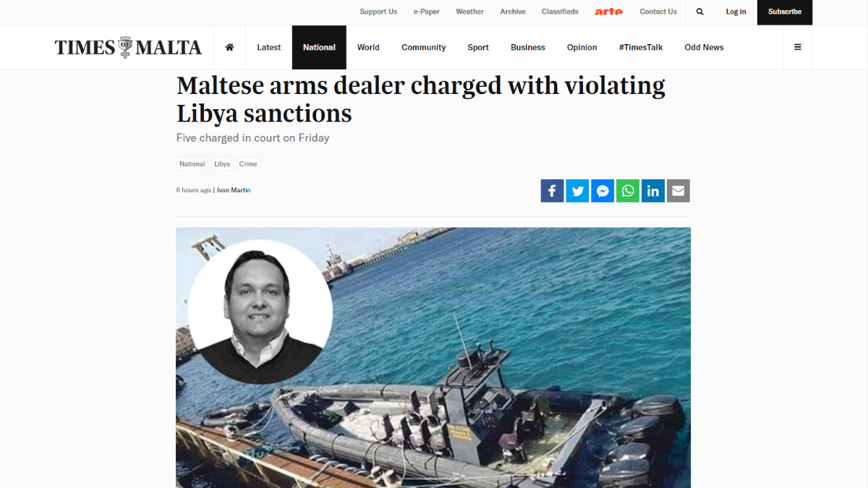Email this article using envelope icon
This screenshot has width=868, height=488.
(x=678, y=191)
